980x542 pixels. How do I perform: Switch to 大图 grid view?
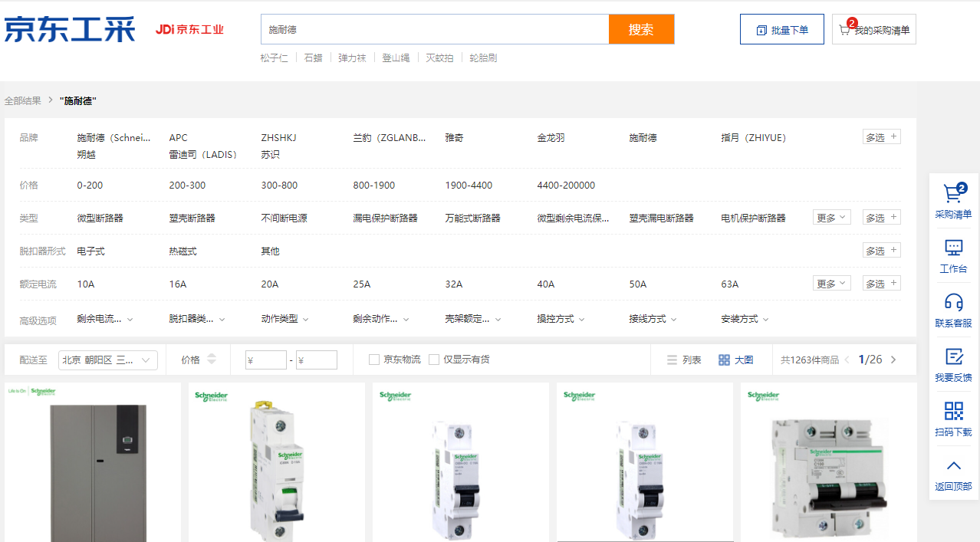click(x=735, y=360)
